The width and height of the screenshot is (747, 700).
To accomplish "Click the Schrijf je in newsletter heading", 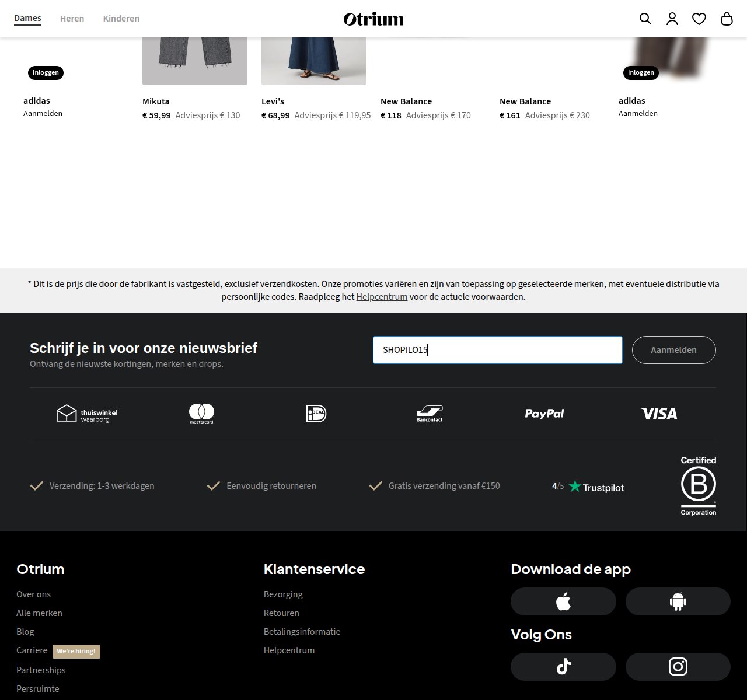I will (x=144, y=348).
